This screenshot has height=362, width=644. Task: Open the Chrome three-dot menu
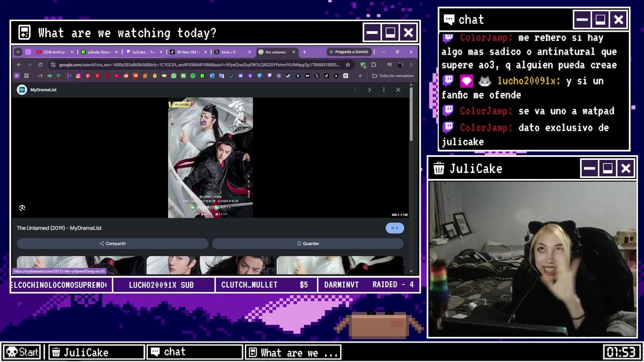(411, 65)
